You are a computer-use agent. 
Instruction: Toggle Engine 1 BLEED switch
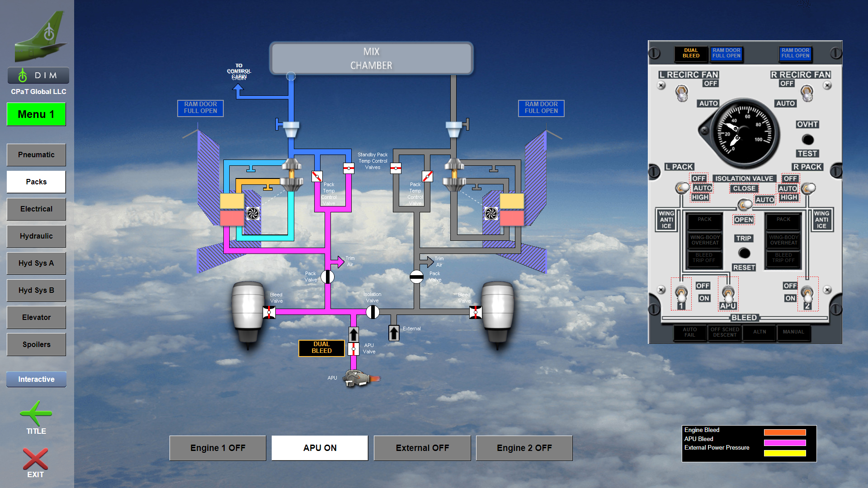pyautogui.click(x=681, y=294)
